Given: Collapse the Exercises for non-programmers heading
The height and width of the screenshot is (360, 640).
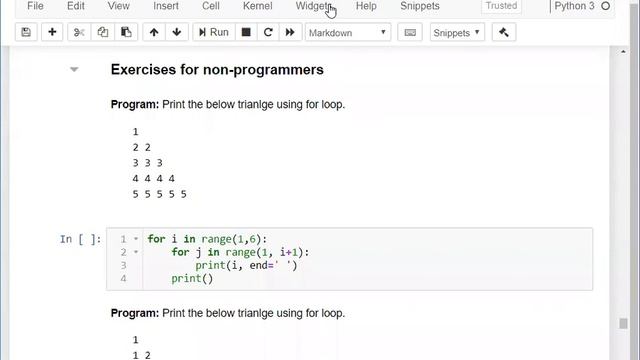Looking at the screenshot, I should (74, 69).
